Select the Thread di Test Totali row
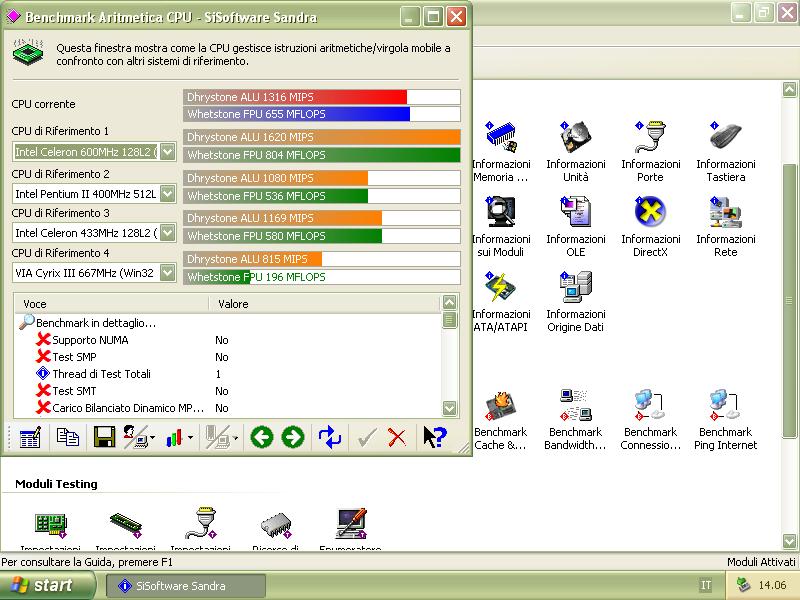The image size is (800, 600). tap(101, 374)
